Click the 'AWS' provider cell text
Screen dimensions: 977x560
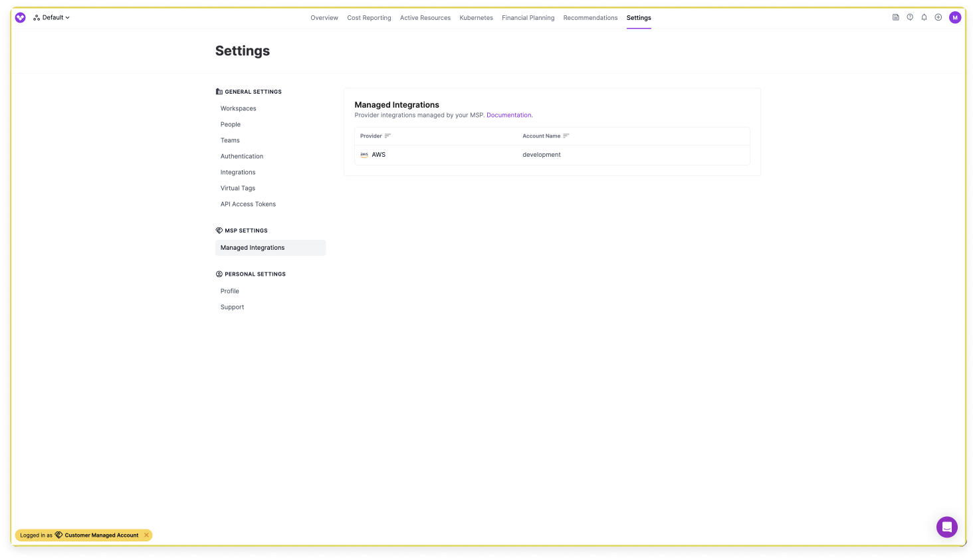pyautogui.click(x=379, y=155)
